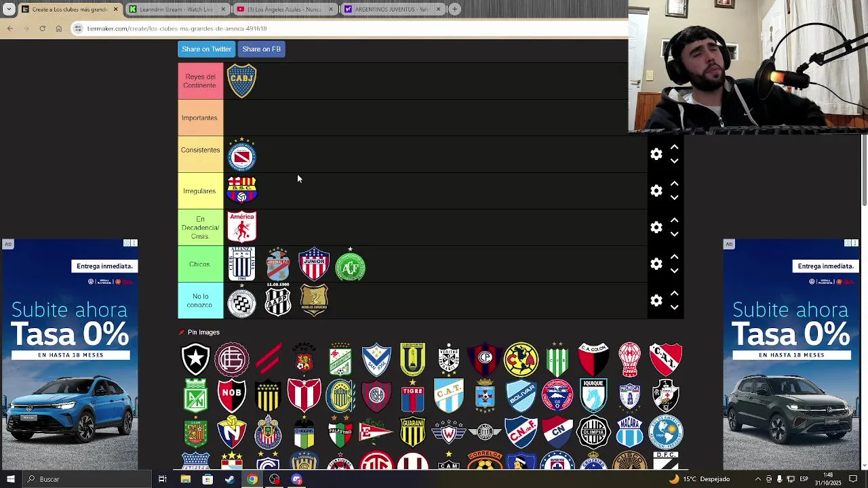The width and height of the screenshot is (868, 488).
Task: Pick the Botafogo star crest
Action: [195, 359]
